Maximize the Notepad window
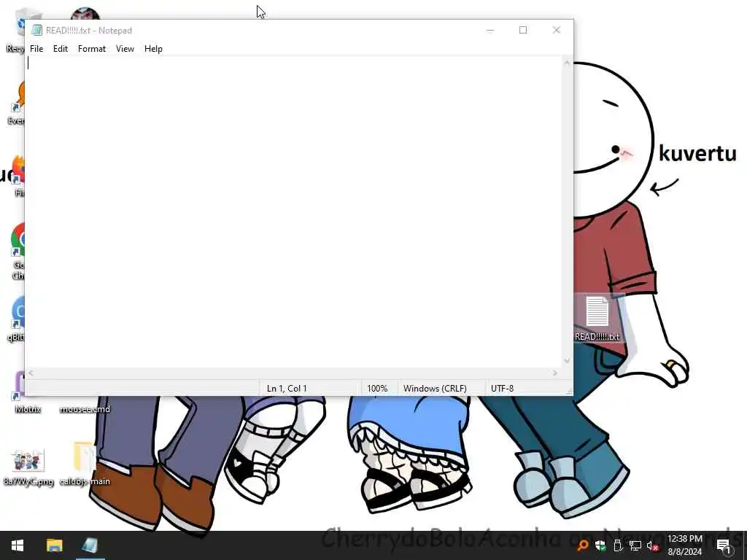Image resolution: width=747 pixels, height=560 pixels. click(523, 30)
